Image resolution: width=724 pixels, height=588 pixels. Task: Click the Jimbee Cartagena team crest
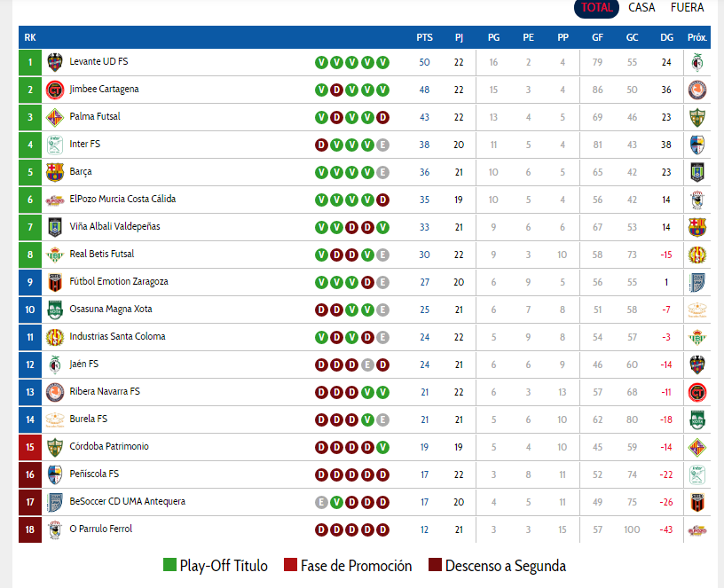click(x=55, y=90)
